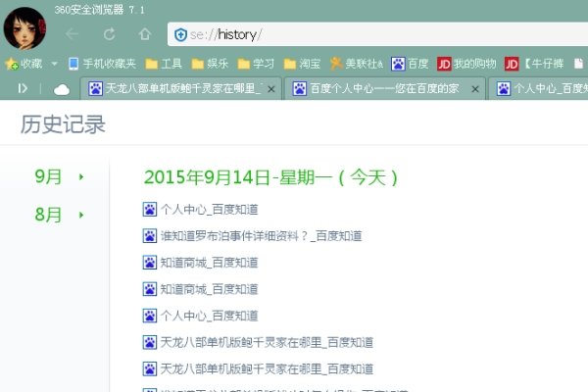
Task: Open the 美联社 bookmark
Action: point(357,64)
